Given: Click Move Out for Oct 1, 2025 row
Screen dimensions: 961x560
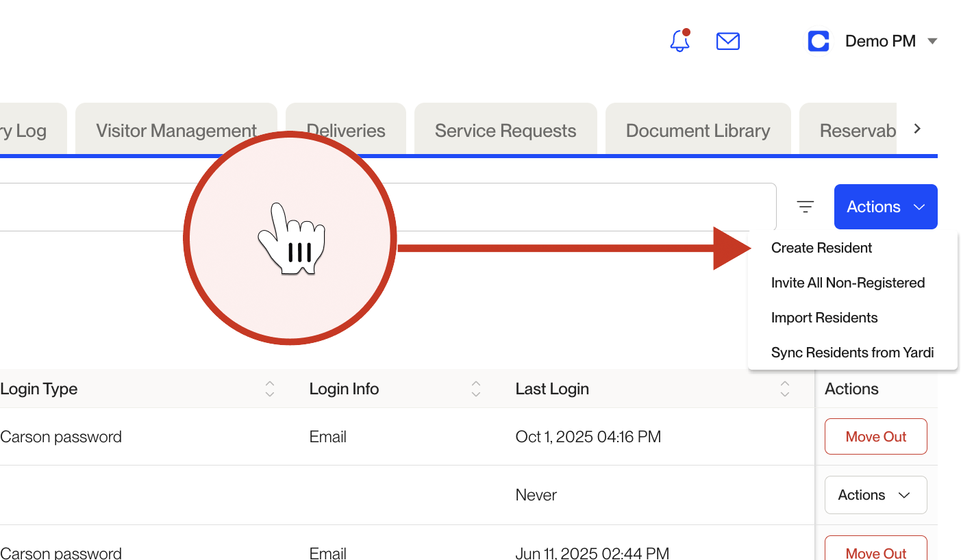Looking at the screenshot, I should [x=876, y=437].
